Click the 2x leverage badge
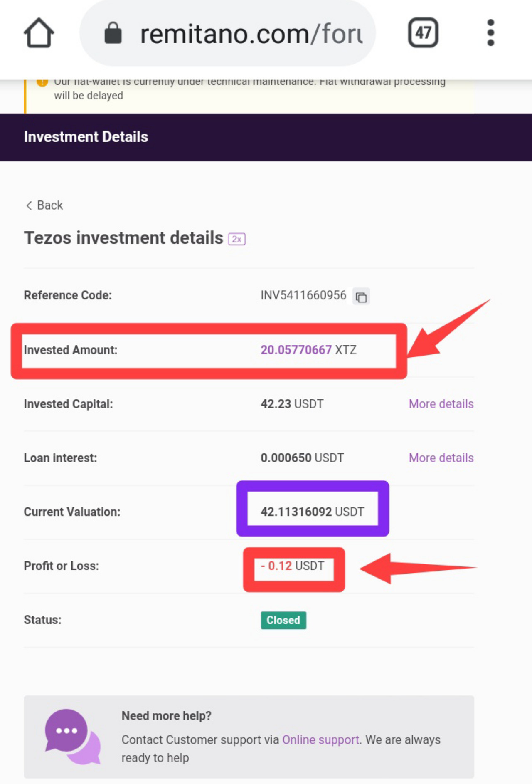The height and width of the screenshot is (784, 532). coord(237,239)
